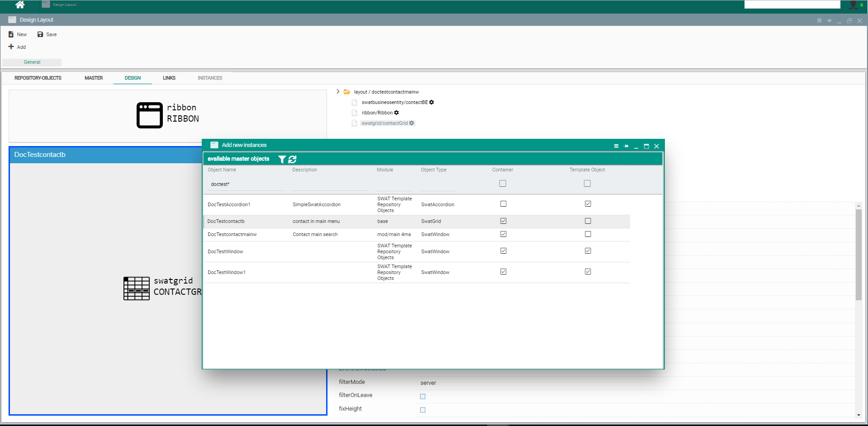This screenshot has width=868, height=426.
Task: Open settings gear for swatgrid/contactGrid
Action: tap(412, 123)
